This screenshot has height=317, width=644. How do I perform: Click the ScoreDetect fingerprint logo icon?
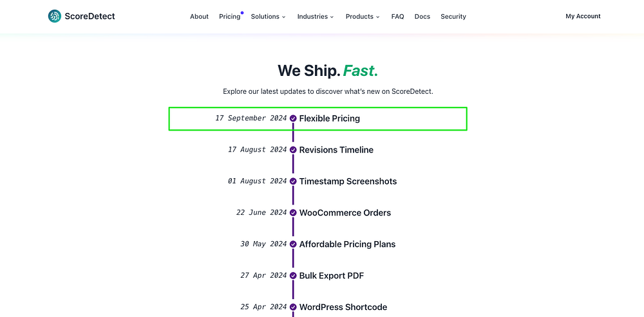[55, 16]
